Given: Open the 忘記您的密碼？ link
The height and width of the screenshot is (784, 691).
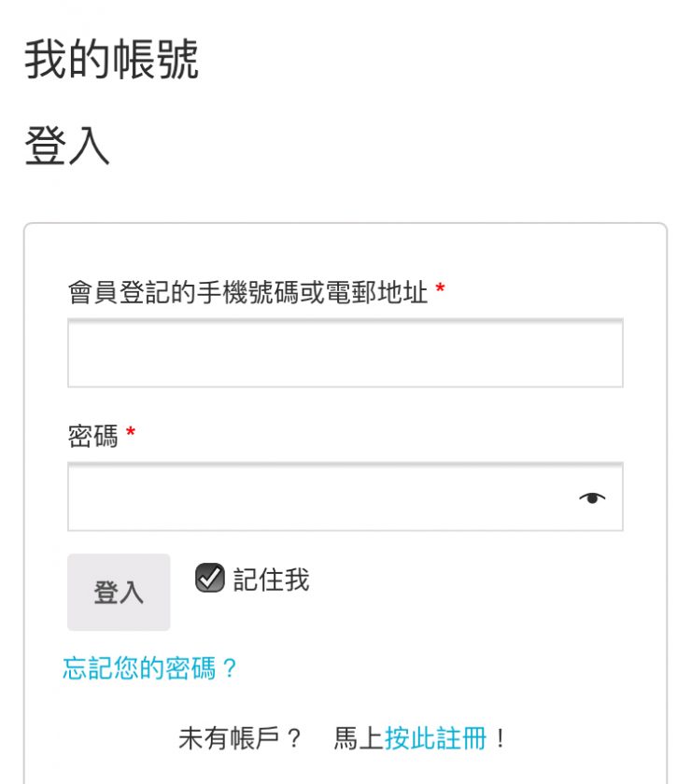Looking at the screenshot, I should [149, 668].
